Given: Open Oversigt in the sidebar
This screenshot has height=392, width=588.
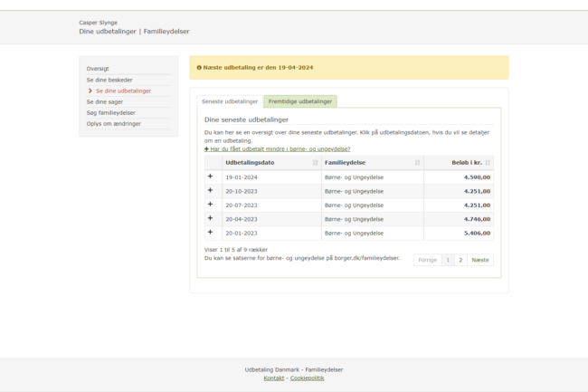Looking at the screenshot, I should 98,69.
